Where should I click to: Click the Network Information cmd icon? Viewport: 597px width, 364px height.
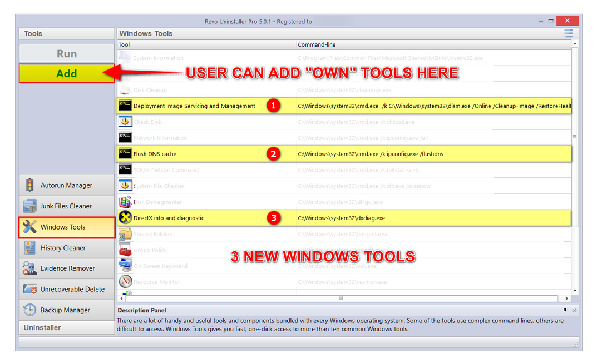tap(125, 137)
